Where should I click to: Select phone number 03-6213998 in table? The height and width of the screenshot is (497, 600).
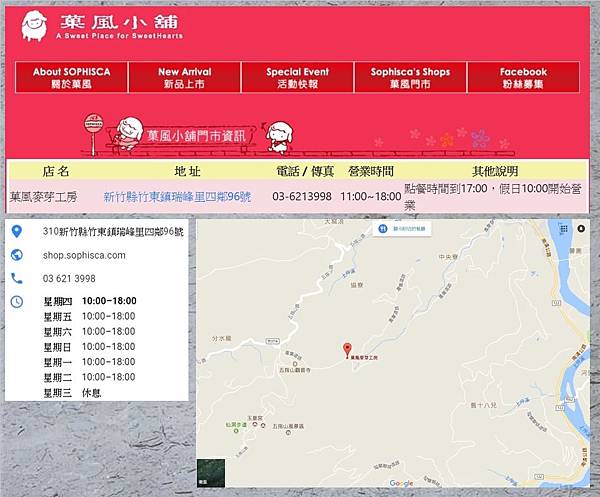pyautogui.click(x=302, y=197)
